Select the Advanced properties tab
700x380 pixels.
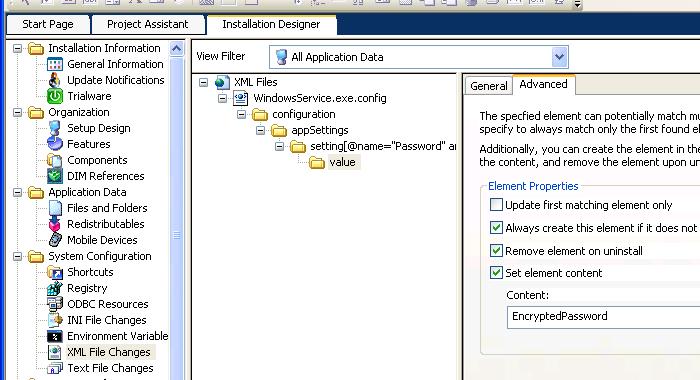tap(543, 84)
